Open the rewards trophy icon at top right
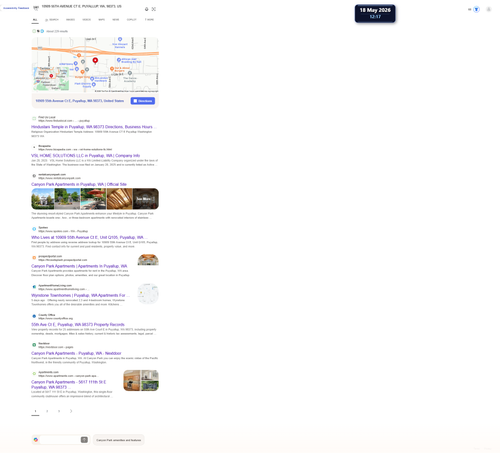 (477, 9)
